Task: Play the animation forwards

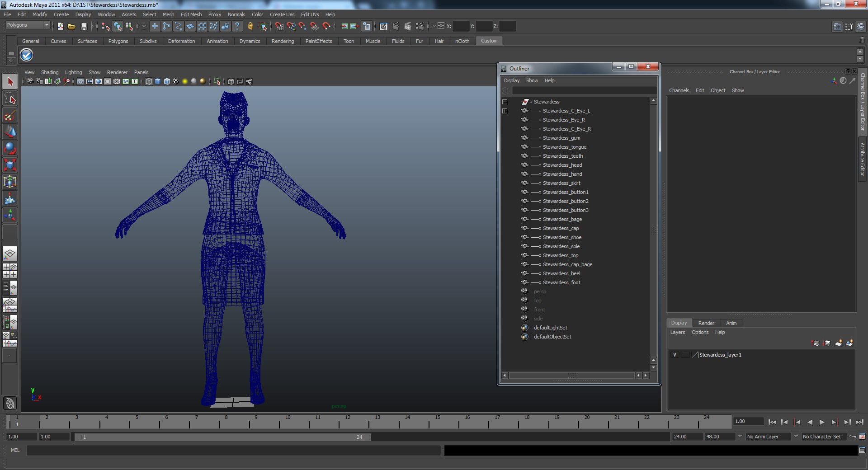Action: click(822, 422)
